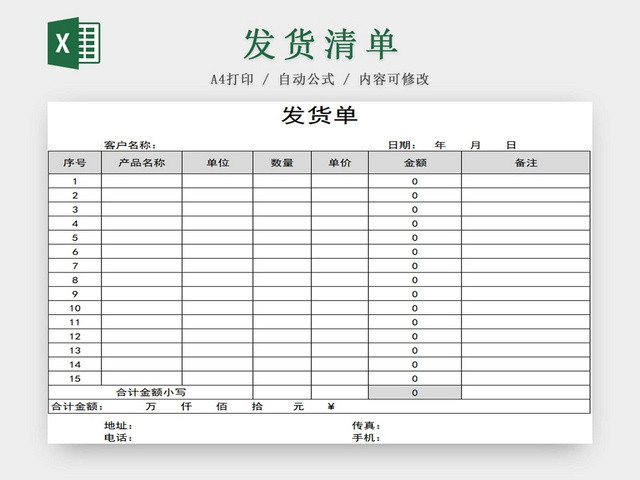Click row number 15 cell

[75, 379]
